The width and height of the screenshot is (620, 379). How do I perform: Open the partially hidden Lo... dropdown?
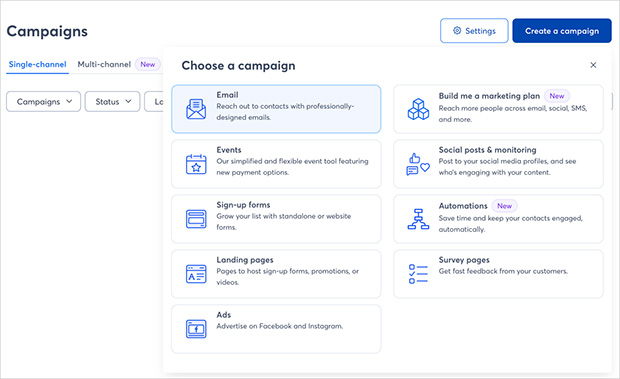pyautogui.click(x=154, y=102)
